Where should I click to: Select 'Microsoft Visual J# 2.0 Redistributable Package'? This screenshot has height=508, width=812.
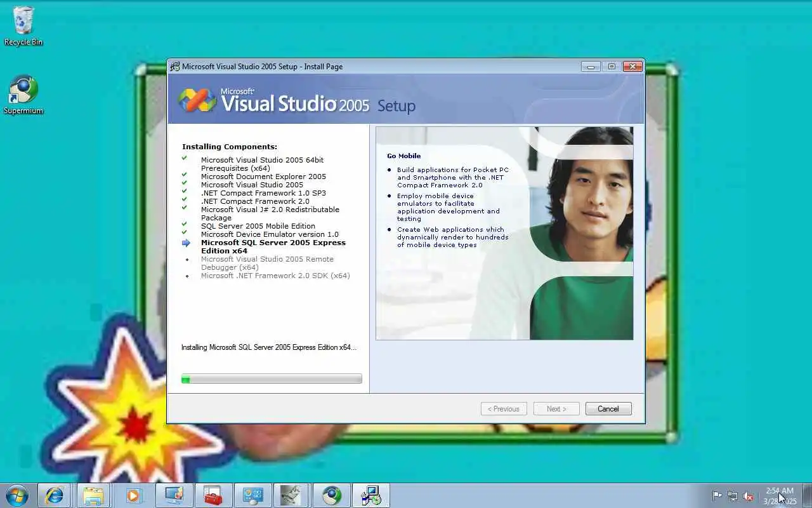(x=270, y=213)
